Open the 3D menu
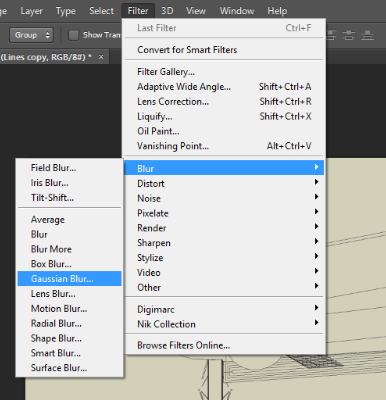386x400 pixels. point(167,11)
